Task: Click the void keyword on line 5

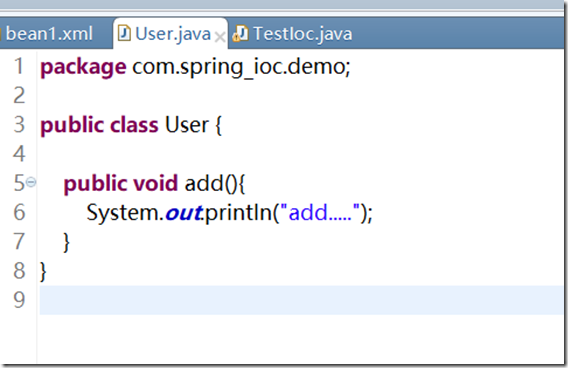Action: (x=155, y=183)
